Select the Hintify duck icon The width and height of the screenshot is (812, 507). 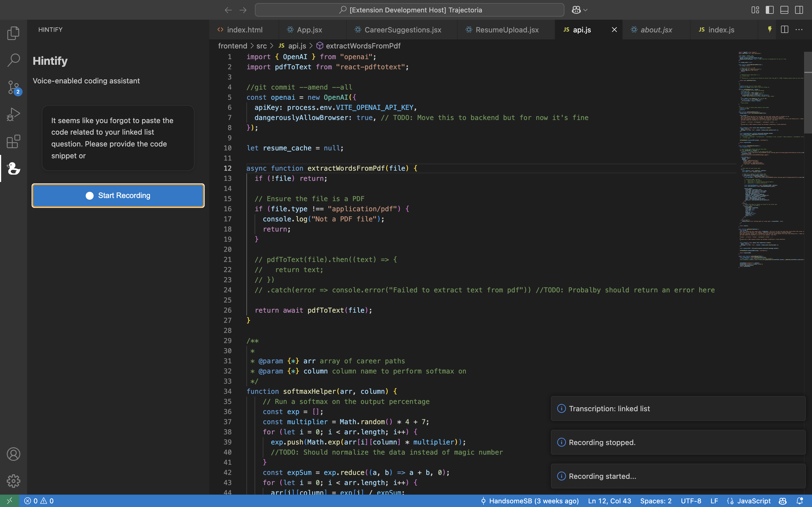tap(14, 168)
